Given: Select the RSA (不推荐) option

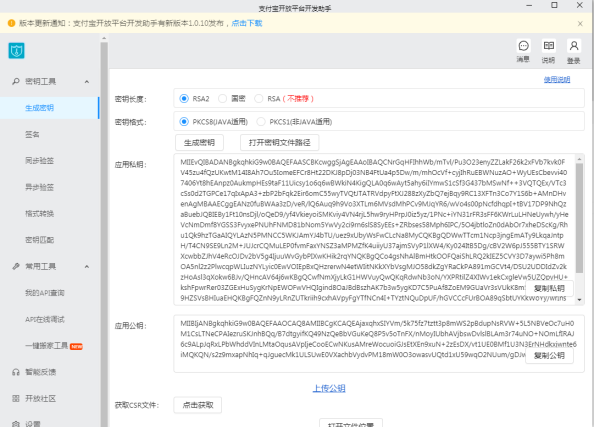Looking at the screenshot, I should (x=258, y=99).
